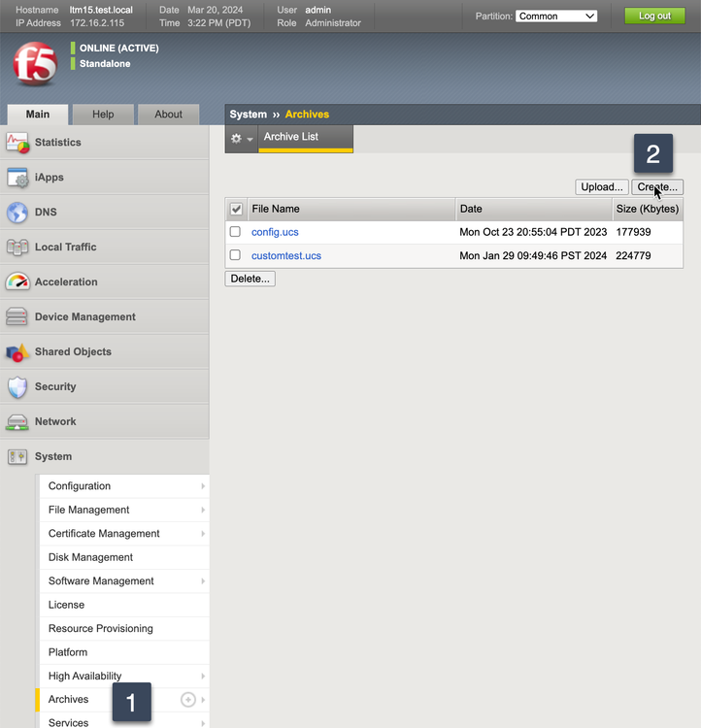Click the Log out button
701x728 pixels.
[654, 16]
